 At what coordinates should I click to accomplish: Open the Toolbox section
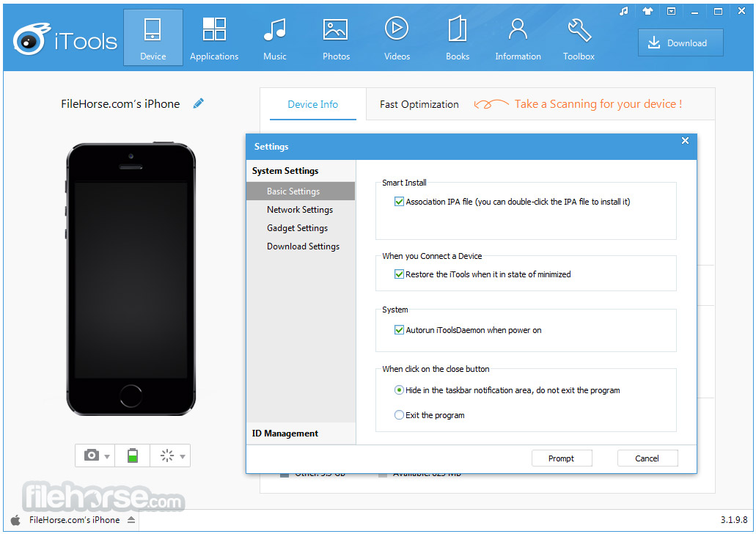point(579,38)
